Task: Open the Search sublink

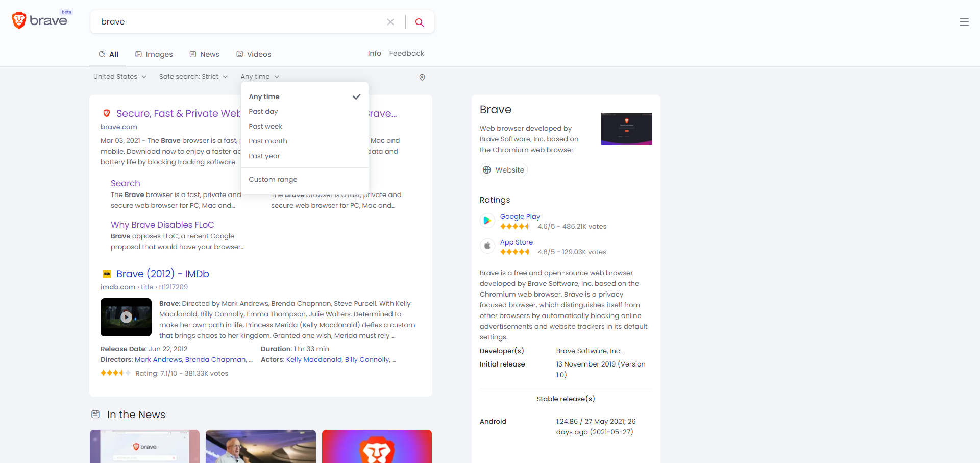Action: click(x=125, y=183)
